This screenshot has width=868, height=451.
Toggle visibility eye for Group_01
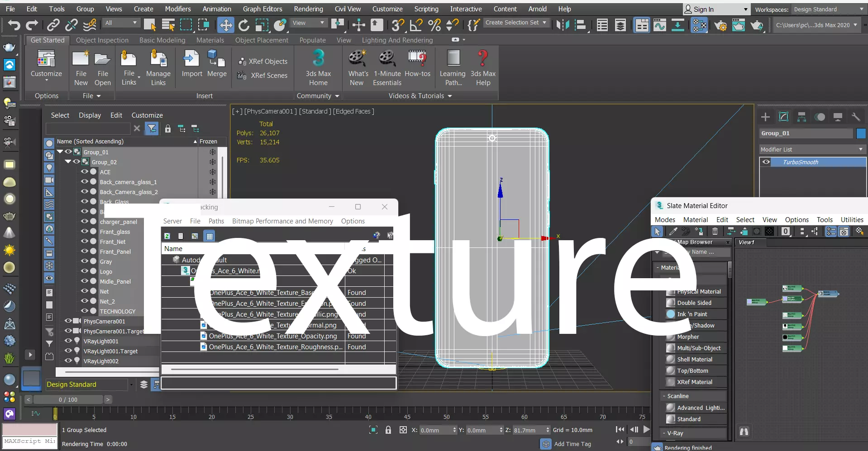tap(68, 152)
